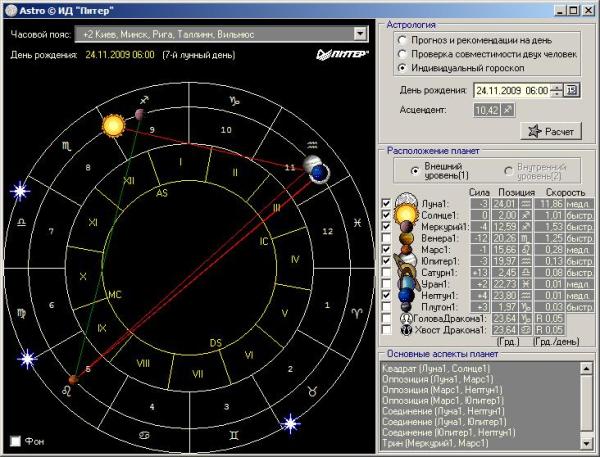Click the Mercury planet on the zodiac wheel
This screenshot has height=457, width=600.
point(140,113)
